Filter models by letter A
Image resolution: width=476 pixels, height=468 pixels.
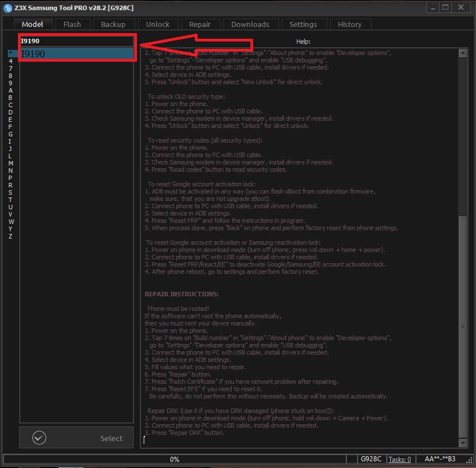click(11, 90)
